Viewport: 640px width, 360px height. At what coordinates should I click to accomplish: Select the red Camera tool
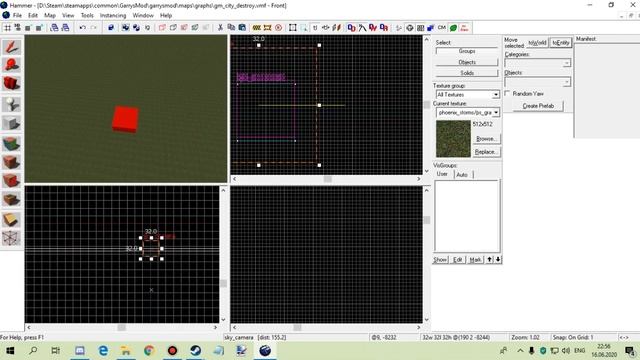pos(11,84)
